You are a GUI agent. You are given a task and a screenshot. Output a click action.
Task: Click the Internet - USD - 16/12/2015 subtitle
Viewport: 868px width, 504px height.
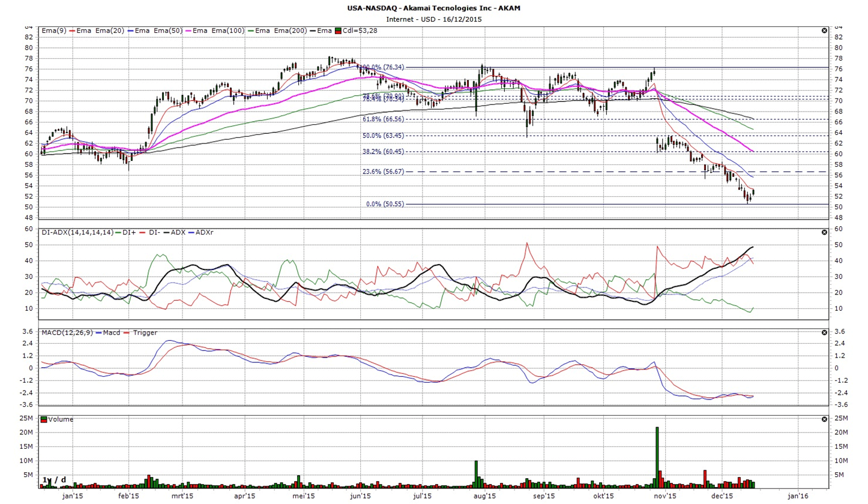[x=433, y=19]
